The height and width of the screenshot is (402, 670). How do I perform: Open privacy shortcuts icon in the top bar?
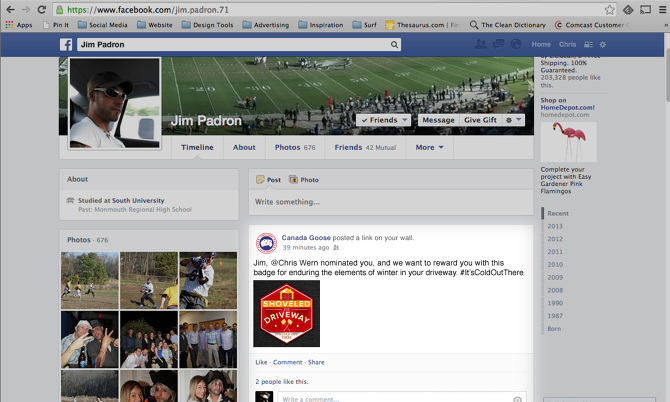[x=588, y=44]
